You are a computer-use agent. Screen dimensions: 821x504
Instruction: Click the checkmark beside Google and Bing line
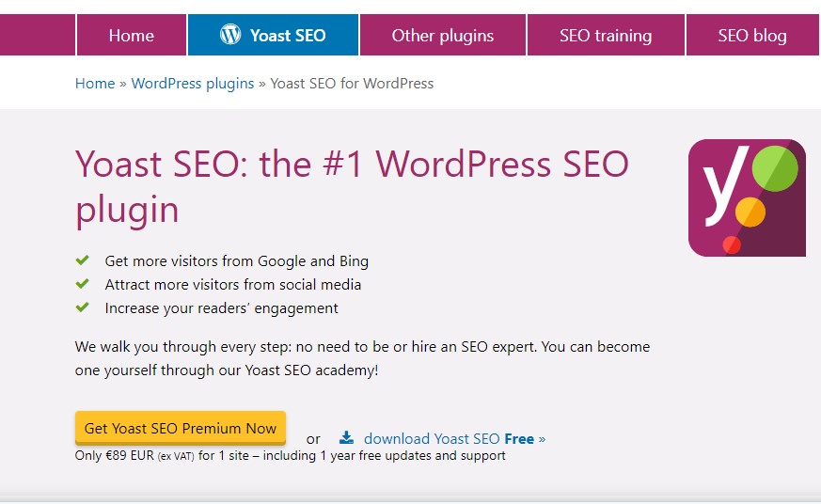pyautogui.click(x=83, y=260)
